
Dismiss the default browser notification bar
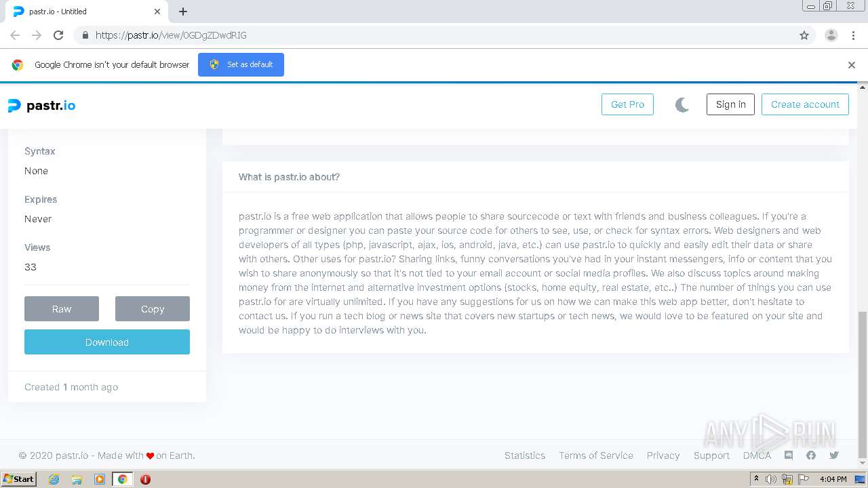852,65
